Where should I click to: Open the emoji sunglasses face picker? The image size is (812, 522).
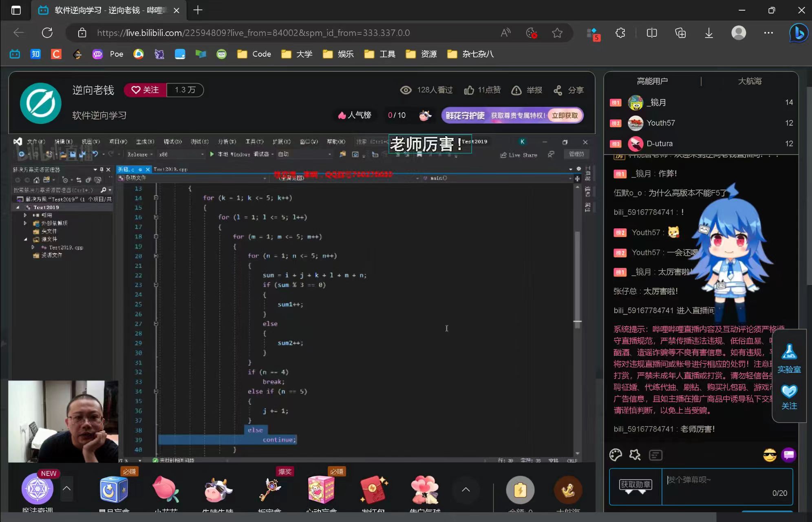(770, 455)
